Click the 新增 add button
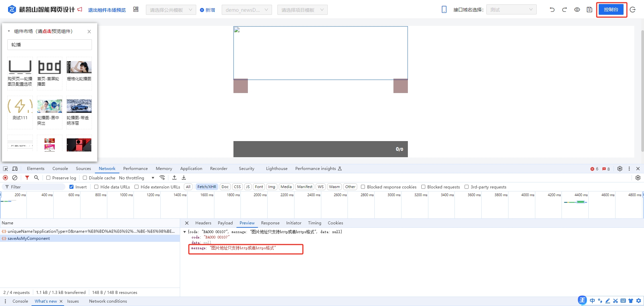 click(208, 10)
